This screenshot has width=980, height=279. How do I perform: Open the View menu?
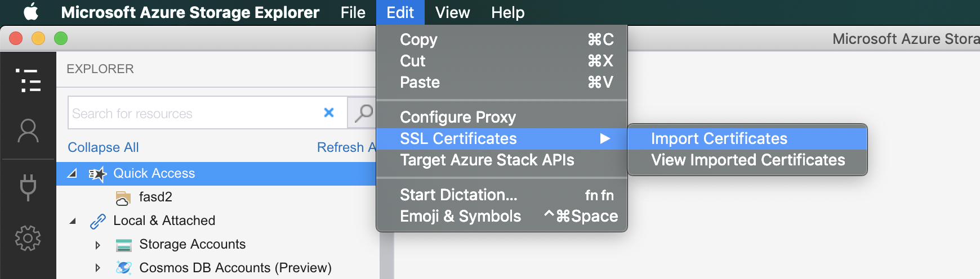tap(452, 12)
